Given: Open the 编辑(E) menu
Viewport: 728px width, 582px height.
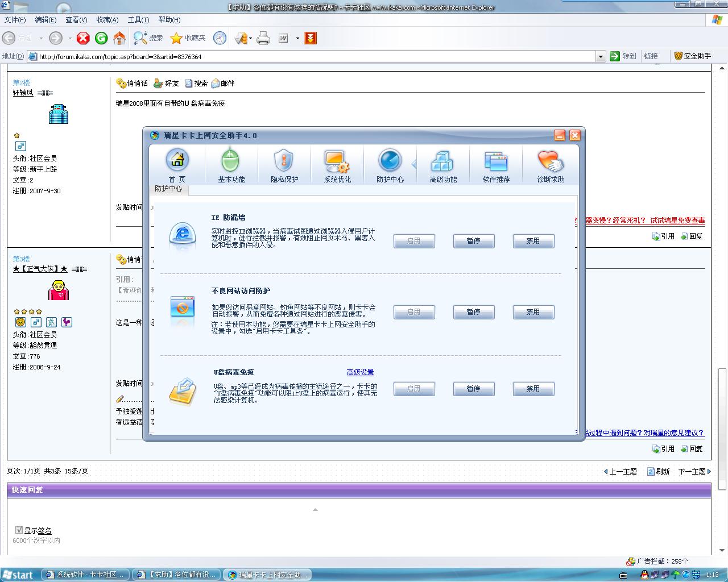Looking at the screenshot, I should [x=45, y=20].
